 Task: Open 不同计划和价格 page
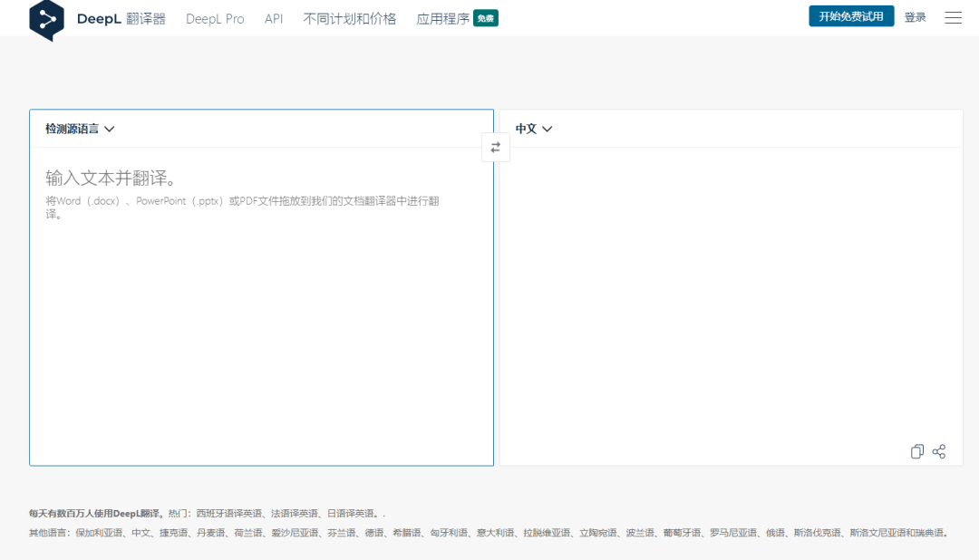click(350, 19)
